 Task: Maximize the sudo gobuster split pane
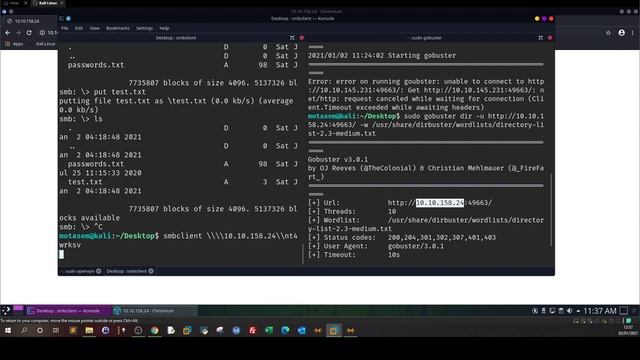coord(540,38)
